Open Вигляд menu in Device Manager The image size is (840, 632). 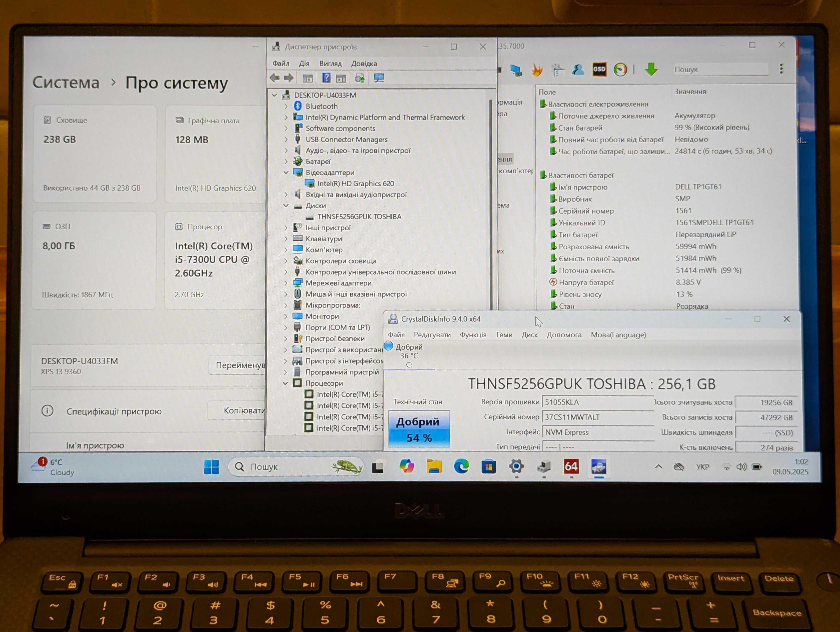tap(330, 63)
